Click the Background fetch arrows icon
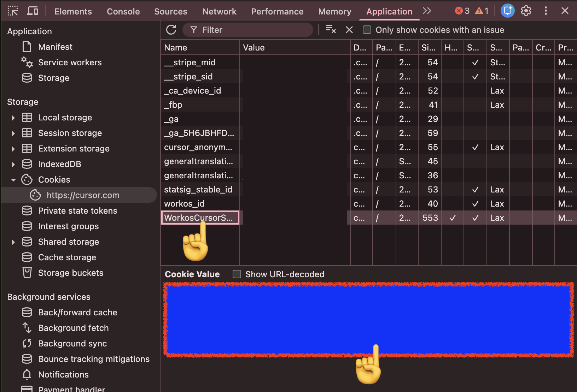Image resolution: width=577 pixels, height=392 pixels. (x=27, y=328)
